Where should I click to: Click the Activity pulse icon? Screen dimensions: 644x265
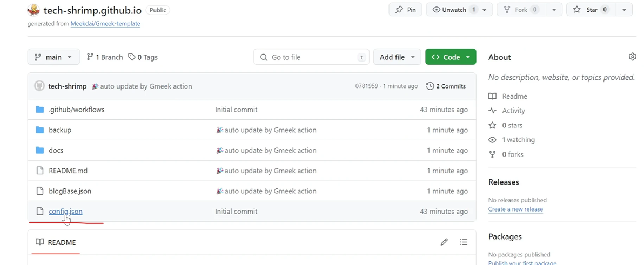[x=492, y=111]
